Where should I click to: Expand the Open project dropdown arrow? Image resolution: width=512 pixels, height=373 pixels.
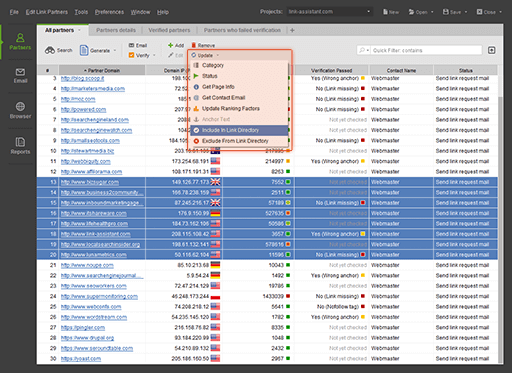pyautogui.click(x=432, y=12)
